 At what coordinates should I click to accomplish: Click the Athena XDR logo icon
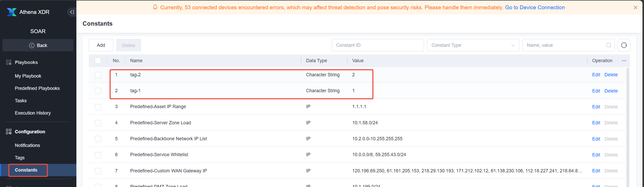pos(12,12)
